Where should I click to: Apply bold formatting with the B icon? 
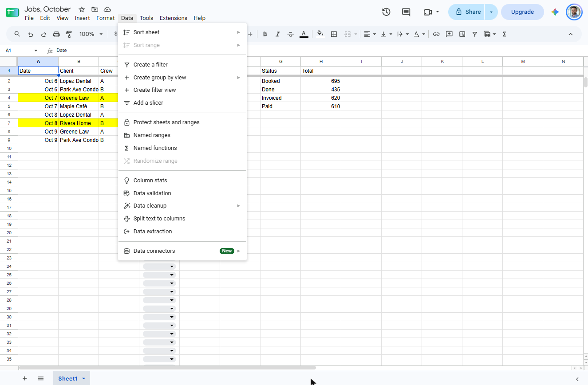coord(265,34)
